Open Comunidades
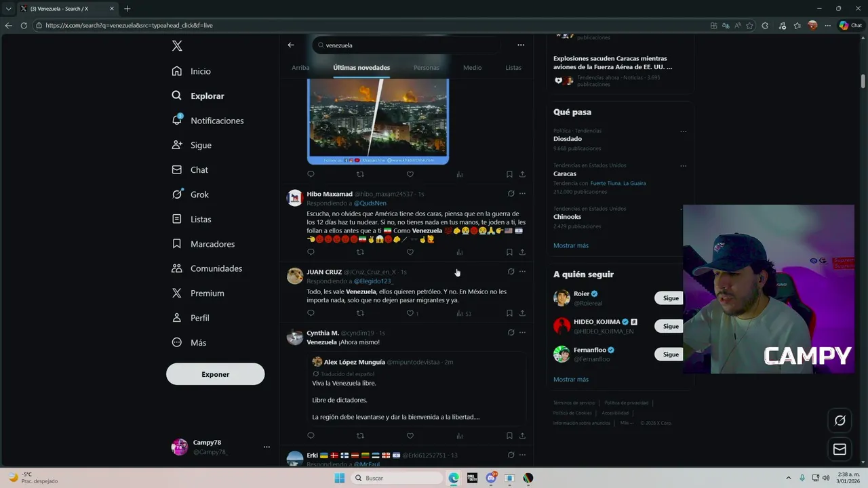Image resolution: width=868 pixels, height=488 pixels. (207, 268)
